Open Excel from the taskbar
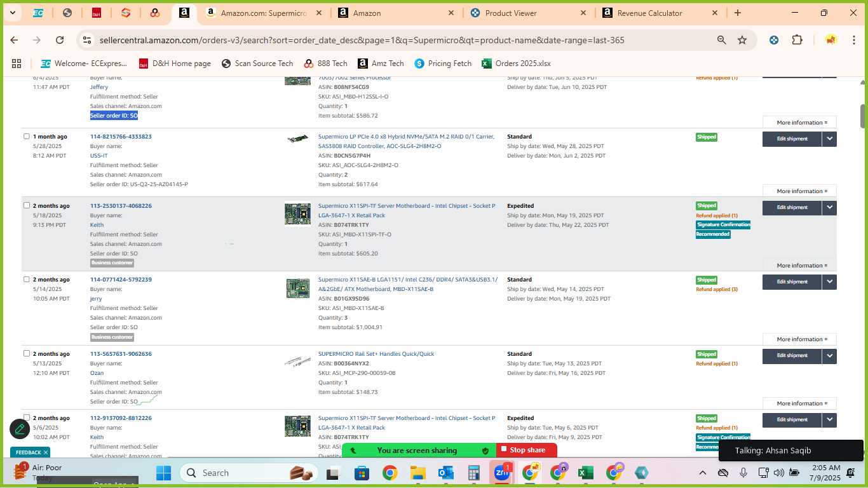The width and height of the screenshot is (868, 488). tap(585, 473)
